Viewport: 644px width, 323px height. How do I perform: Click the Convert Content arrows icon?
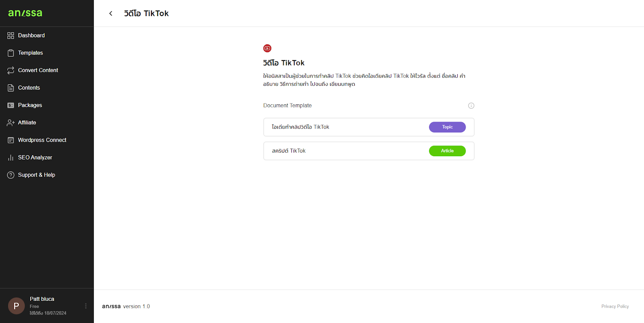[x=11, y=70]
